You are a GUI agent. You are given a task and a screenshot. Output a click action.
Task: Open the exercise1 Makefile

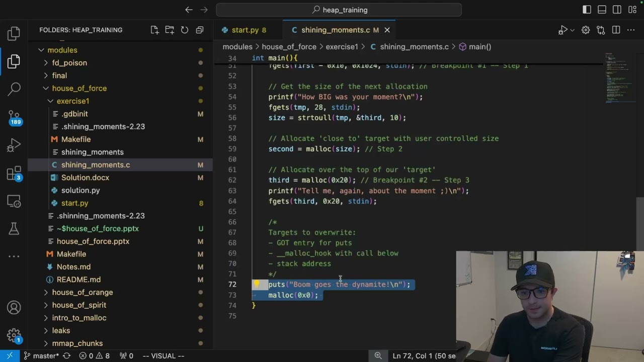[120, 139]
